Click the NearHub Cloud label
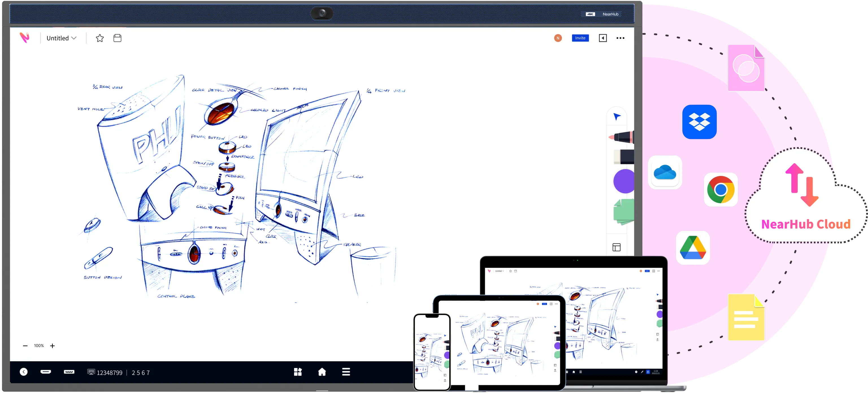The width and height of the screenshot is (868, 394). pos(806,224)
